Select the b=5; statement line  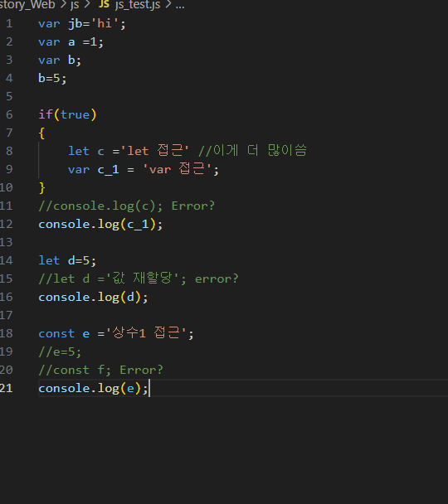click(x=52, y=78)
